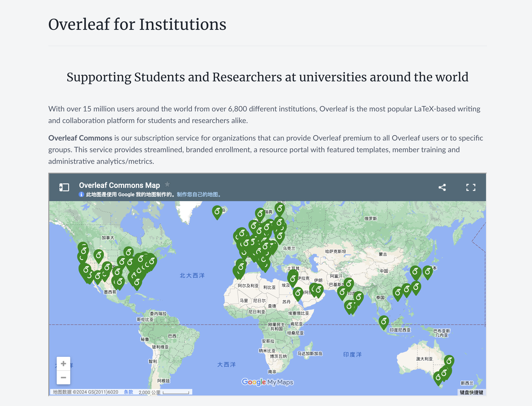532x406 pixels.
Task: Click the 新西兰 country label
Action: tap(467, 383)
